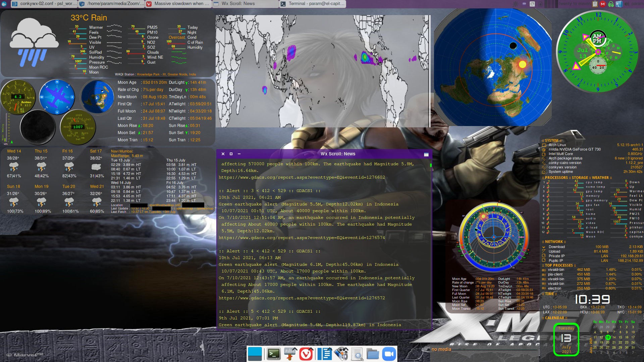Switch to the Terminal window in the taskbar

[x=312, y=4]
